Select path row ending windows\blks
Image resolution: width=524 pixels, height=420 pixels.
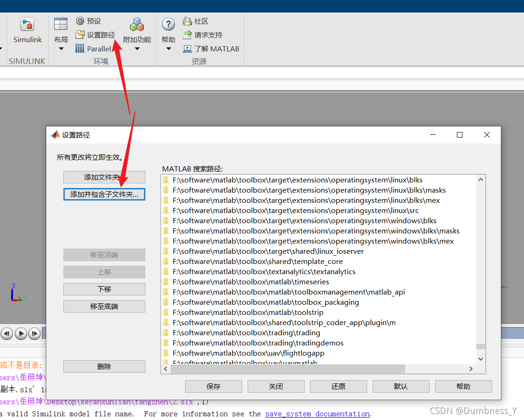[319, 221]
